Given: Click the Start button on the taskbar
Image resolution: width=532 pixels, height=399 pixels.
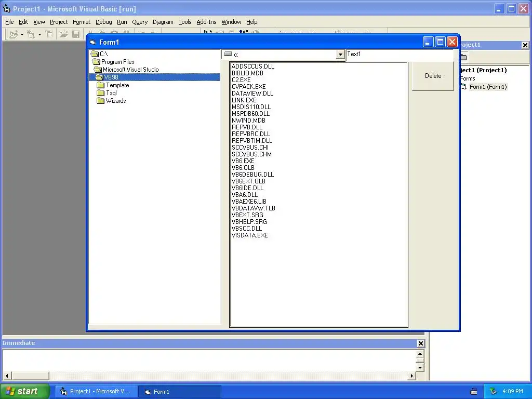Looking at the screenshot, I should click(25, 391).
